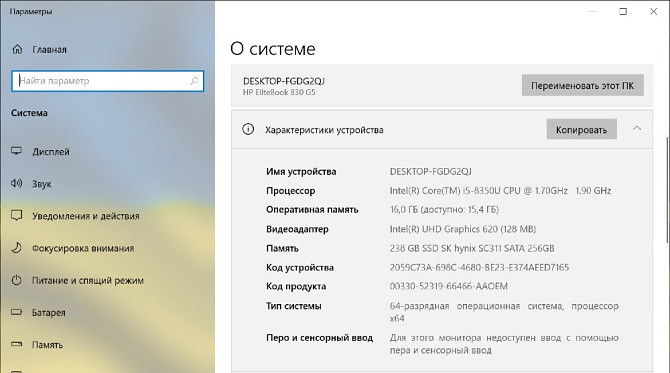Open Фокусировка внимания settings
Screen dimensions: 670x373
coord(83,248)
